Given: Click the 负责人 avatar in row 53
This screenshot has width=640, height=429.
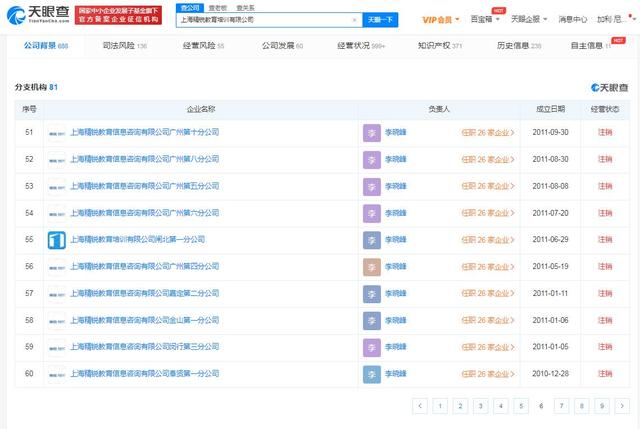Looking at the screenshot, I should click(372, 187).
